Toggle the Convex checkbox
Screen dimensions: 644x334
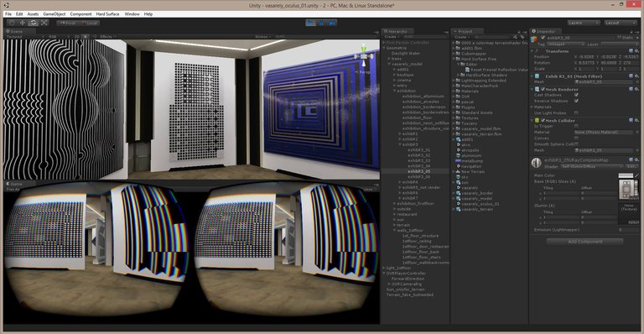pos(576,138)
